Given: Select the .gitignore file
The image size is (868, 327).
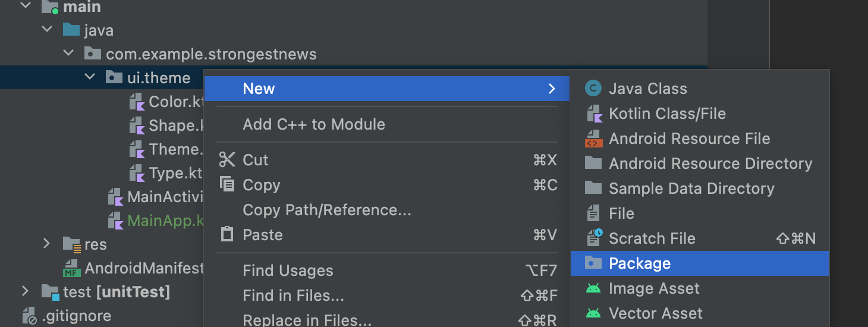Looking at the screenshot, I should click(67, 316).
